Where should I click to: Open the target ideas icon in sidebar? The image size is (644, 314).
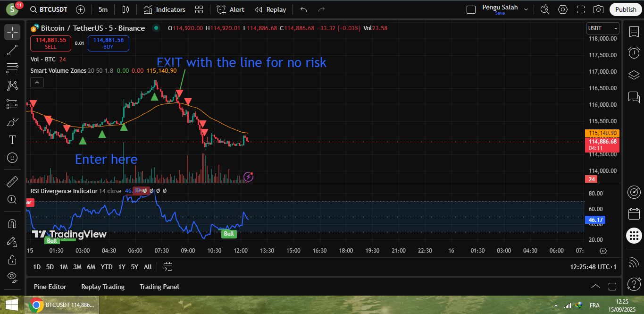(x=634, y=192)
